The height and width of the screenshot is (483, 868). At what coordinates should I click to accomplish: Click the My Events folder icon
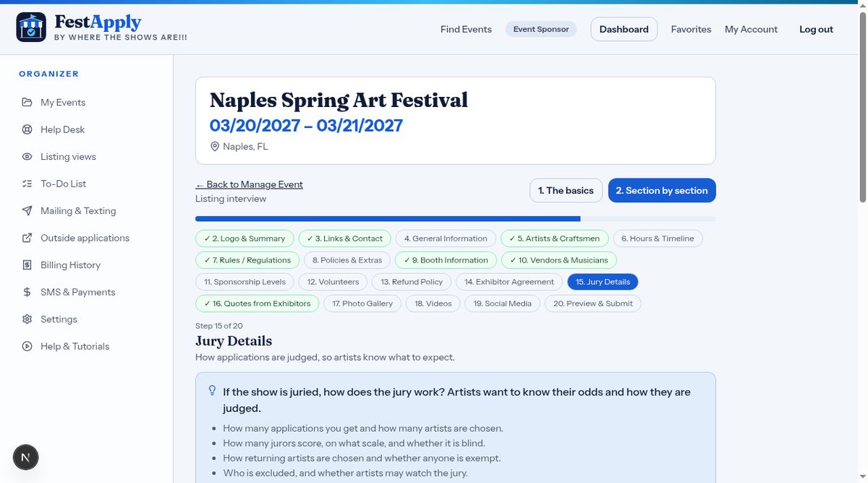pyautogui.click(x=27, y=102)
